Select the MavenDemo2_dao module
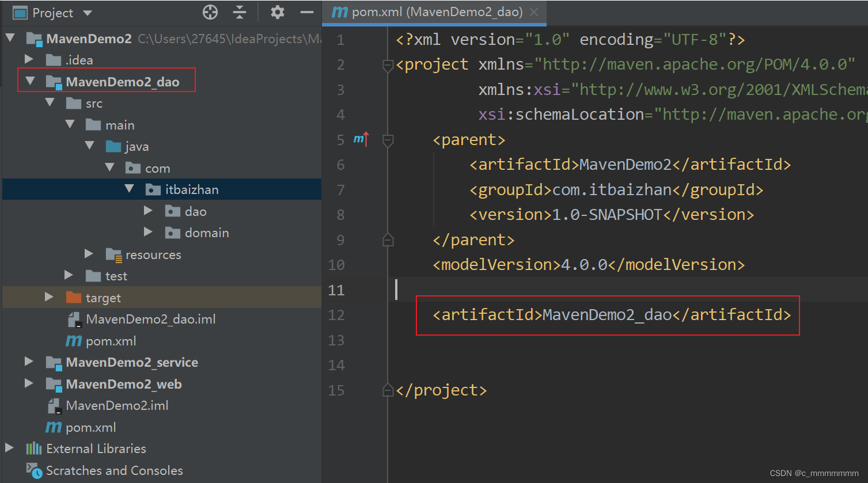This screenshot has width=868, height=483. pos(123,82)
